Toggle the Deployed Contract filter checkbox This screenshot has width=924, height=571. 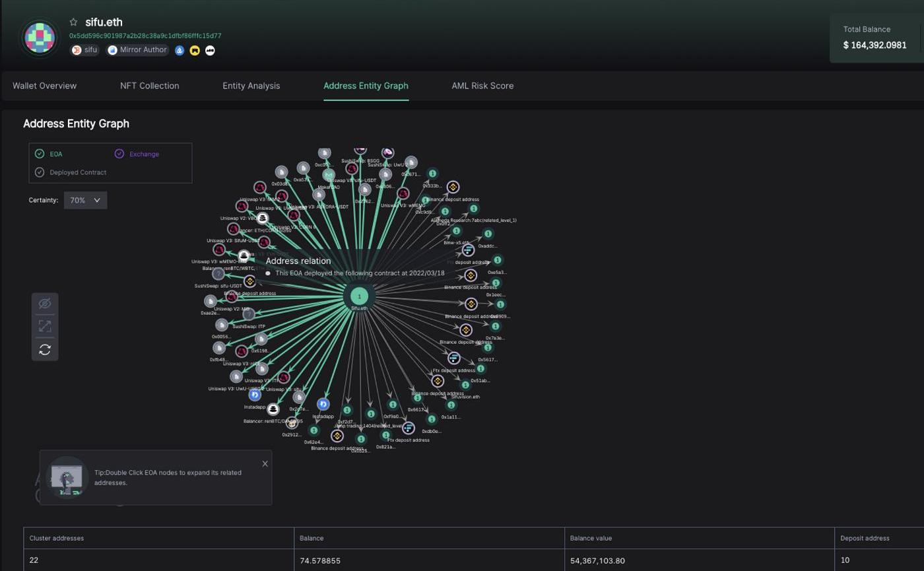click(x=40, y=172)
